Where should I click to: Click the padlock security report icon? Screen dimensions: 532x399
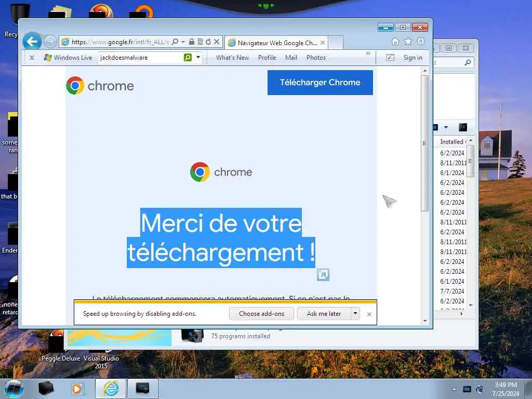click(192, 42)
